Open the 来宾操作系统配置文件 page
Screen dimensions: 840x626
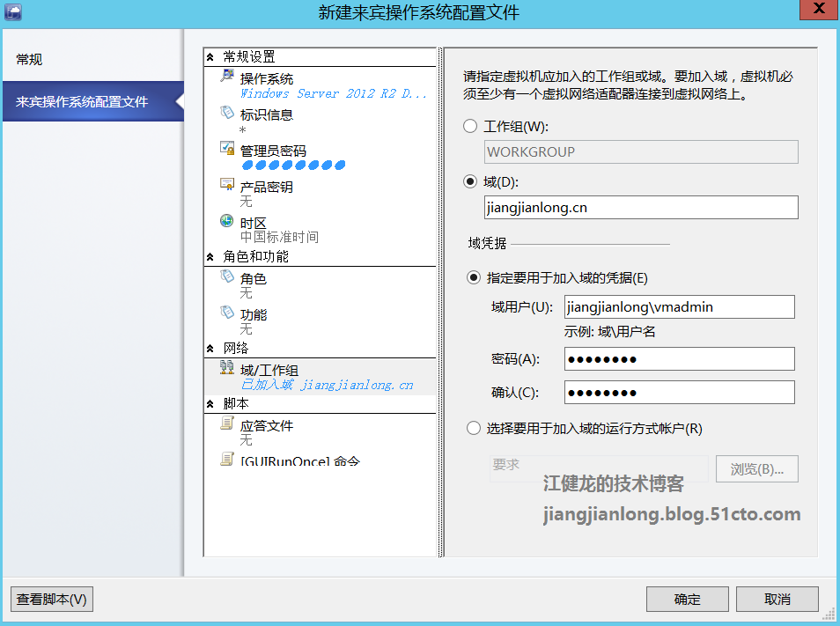pyautogui.click(x=93, y=101)
